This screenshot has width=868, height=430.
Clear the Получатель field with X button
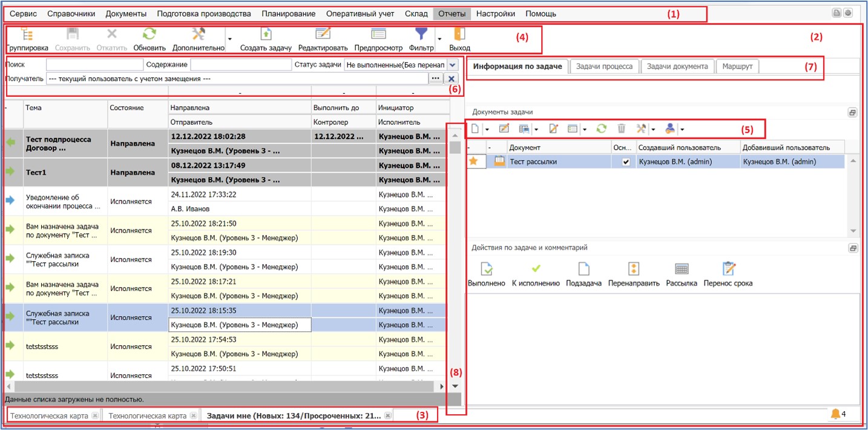[x=452, y=79]
